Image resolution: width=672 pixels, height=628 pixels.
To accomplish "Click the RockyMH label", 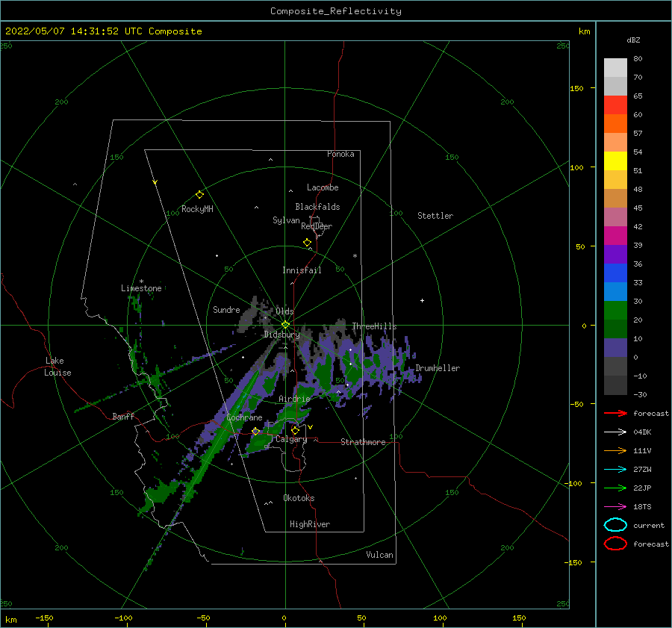I will pos(197,209).
